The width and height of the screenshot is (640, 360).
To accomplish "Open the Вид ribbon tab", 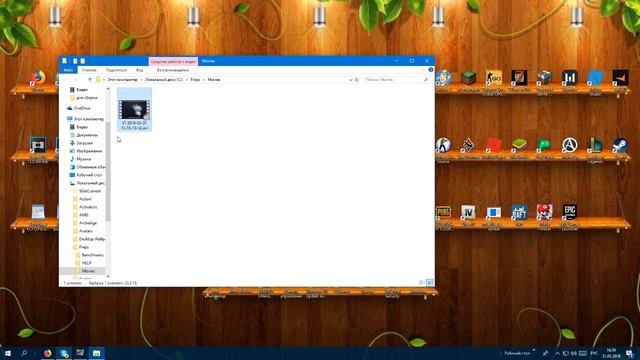I will tap(140, 70).
